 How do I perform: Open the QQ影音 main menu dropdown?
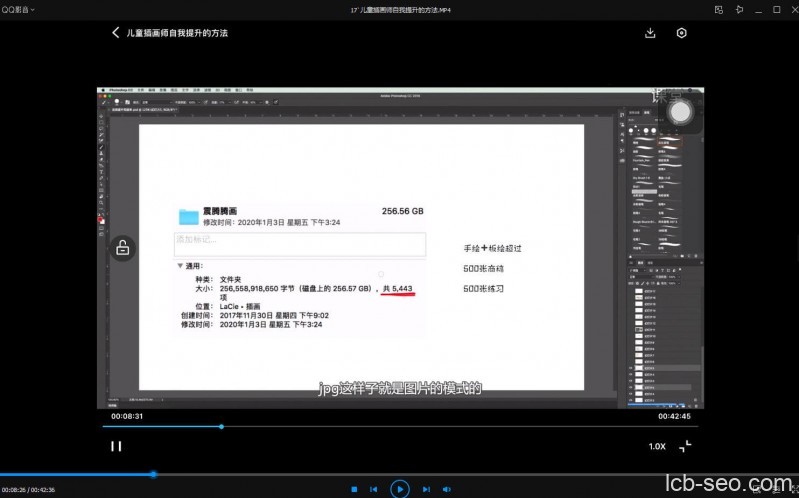[x=18, y=9]
